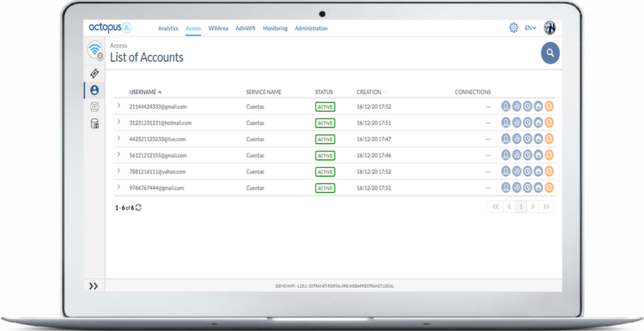Open the circular target icon in sidebar
The width and height of the screenshot is (644, 331).
click(x=94, y=107)
